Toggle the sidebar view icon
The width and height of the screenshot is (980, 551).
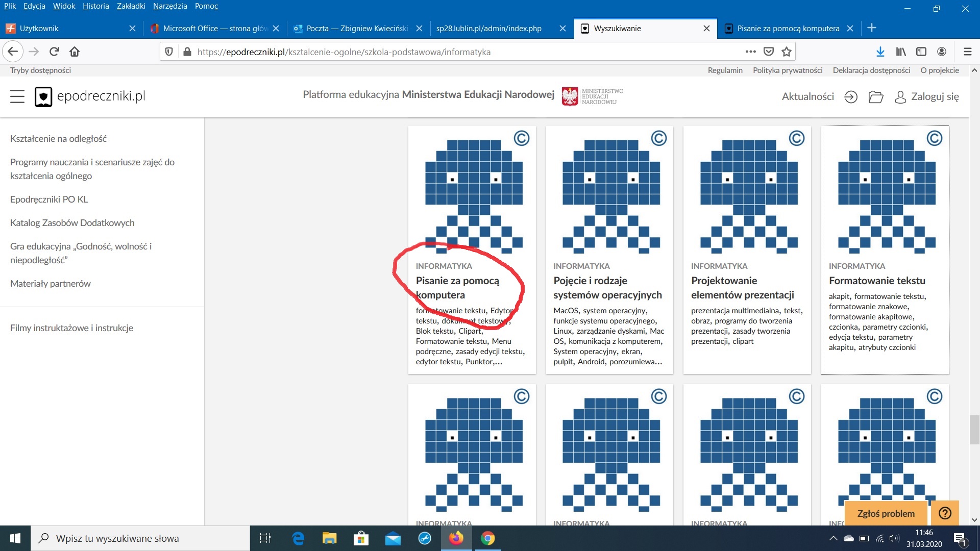pos(921,52)
